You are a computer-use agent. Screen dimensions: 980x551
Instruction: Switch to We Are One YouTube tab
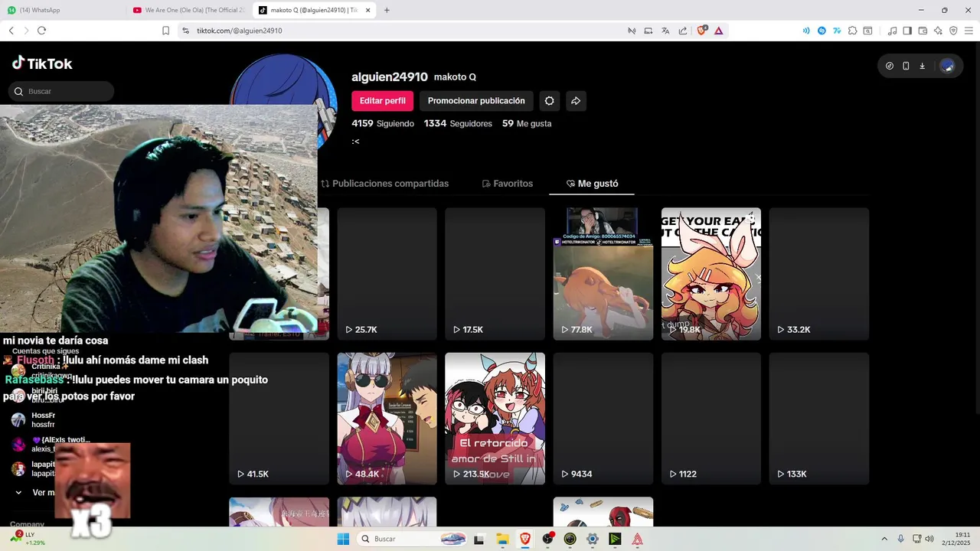pyautogui.click(x=188, y=10)
